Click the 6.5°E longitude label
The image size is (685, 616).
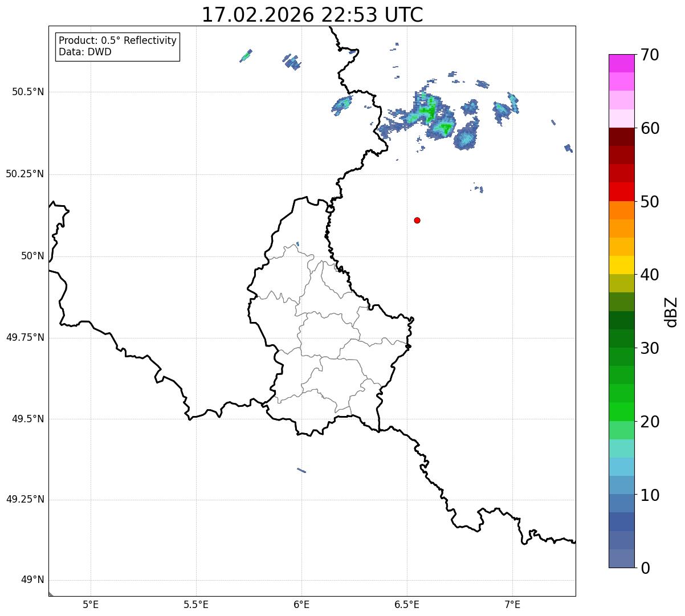pos(407,605)
